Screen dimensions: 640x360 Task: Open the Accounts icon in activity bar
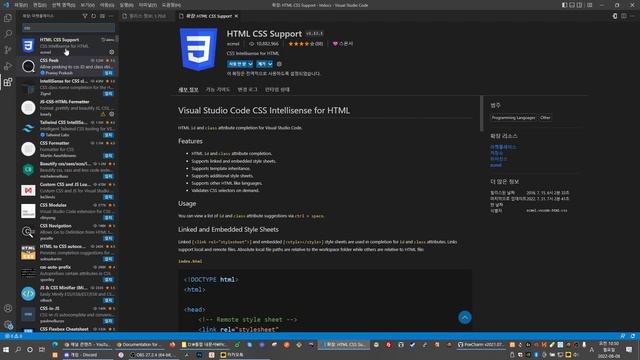(x=8, y=309)
